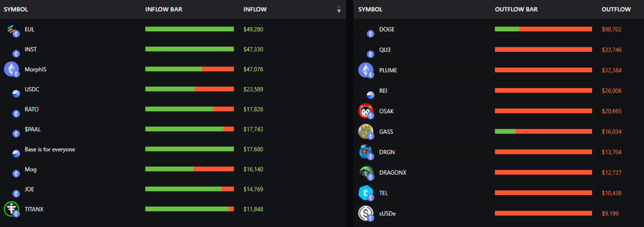Viewport: 644px width, 227px height.
Task: Select the QU3 symbol text
Action: 385,50
